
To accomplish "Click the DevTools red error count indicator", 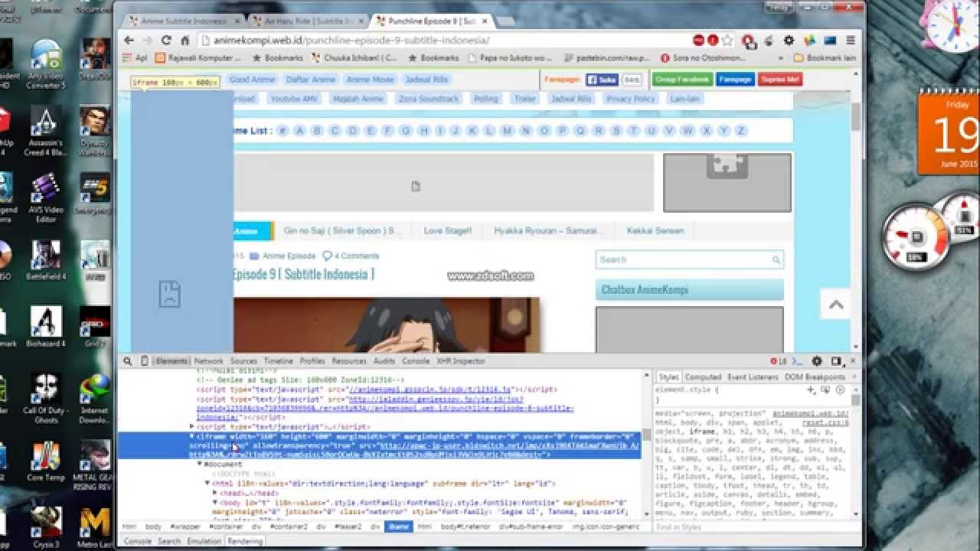I will 778,361.
